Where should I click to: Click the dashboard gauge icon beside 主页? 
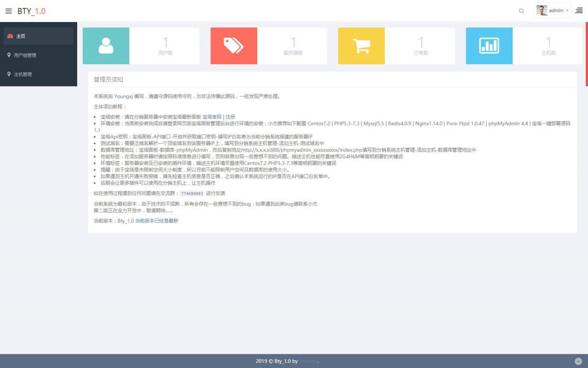tap(9, 36)
